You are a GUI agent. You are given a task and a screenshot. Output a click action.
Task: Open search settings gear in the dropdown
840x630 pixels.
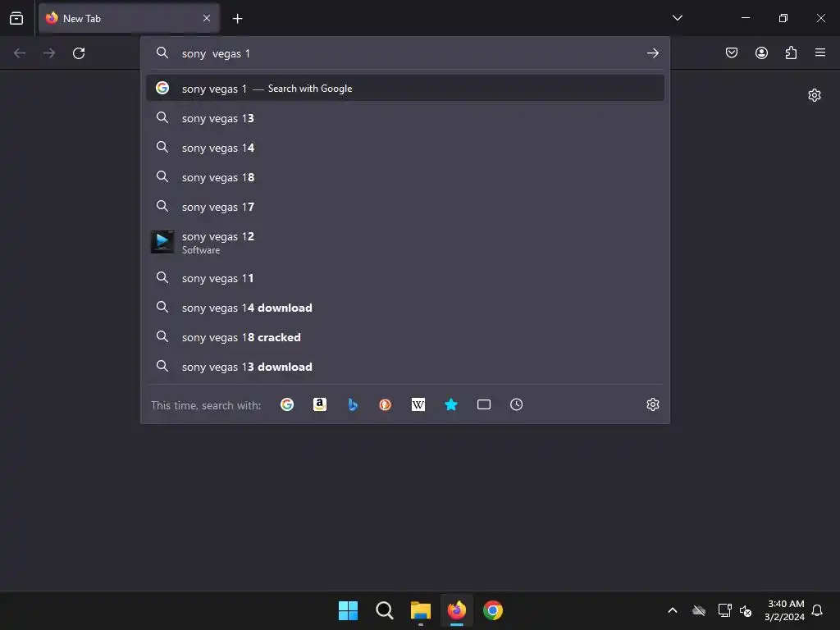coord(652,404)
